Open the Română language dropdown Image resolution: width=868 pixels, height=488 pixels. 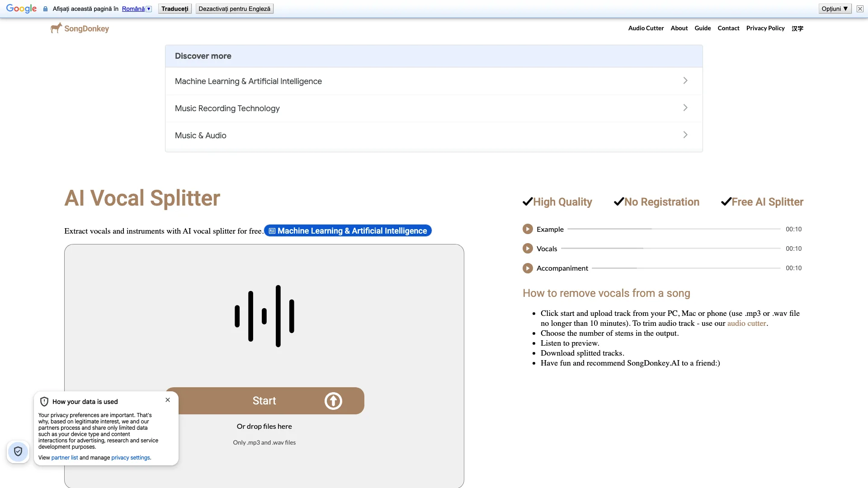tap(137, 9)
